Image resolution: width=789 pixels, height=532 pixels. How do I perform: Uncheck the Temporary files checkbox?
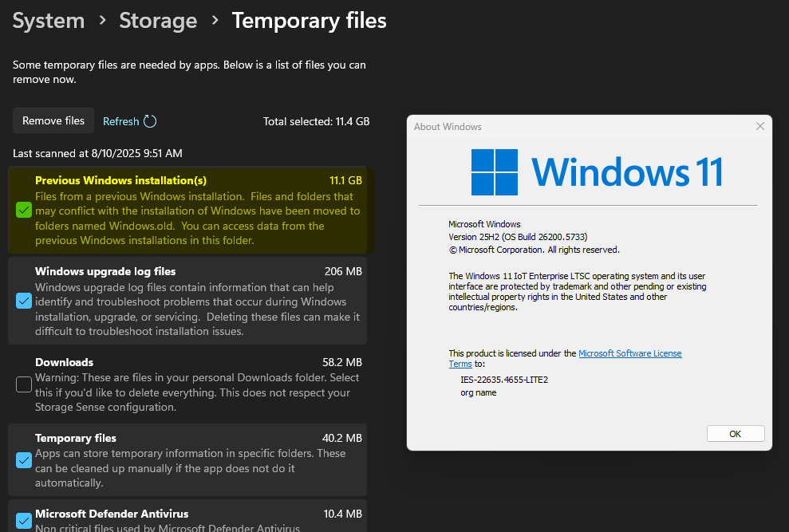pyautogui.click(x=24, y=460)
